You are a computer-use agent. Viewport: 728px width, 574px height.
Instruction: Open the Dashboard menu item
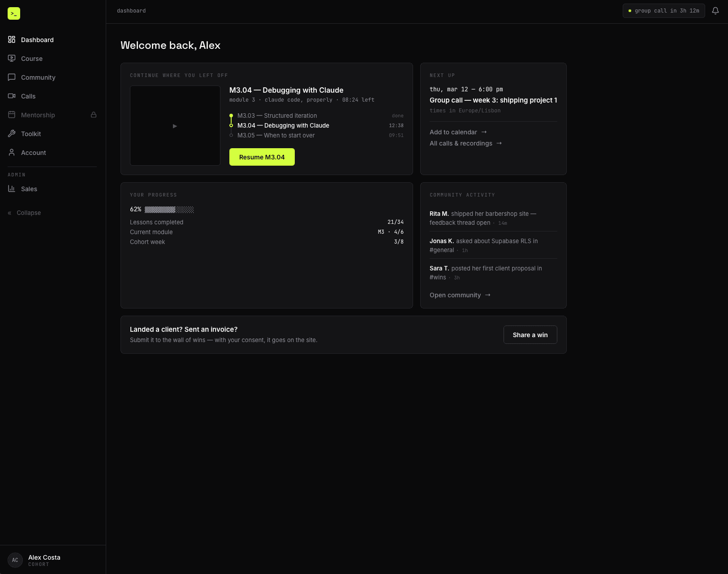coord(52,39)
